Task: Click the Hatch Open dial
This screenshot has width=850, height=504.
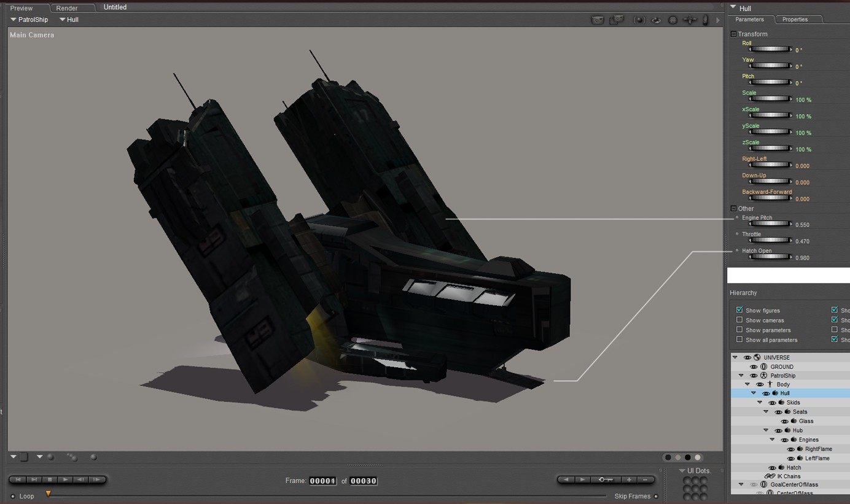Action: click(770, 257)
